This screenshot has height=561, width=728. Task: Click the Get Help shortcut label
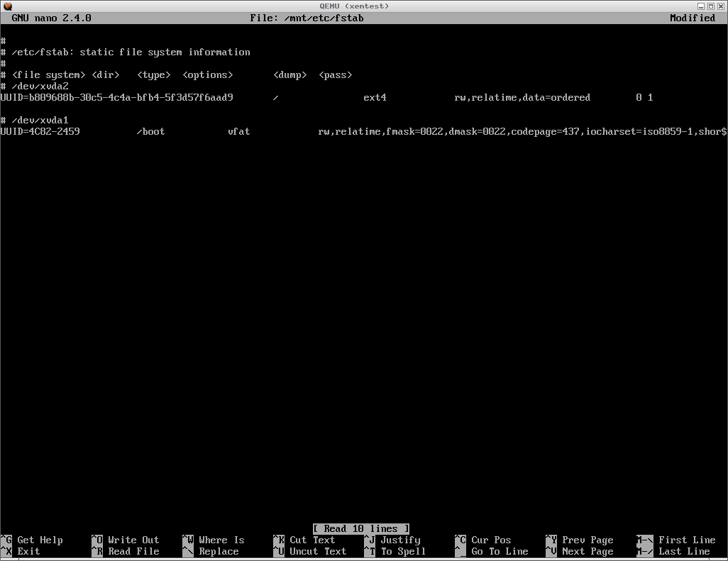click(x=40, y=540)
